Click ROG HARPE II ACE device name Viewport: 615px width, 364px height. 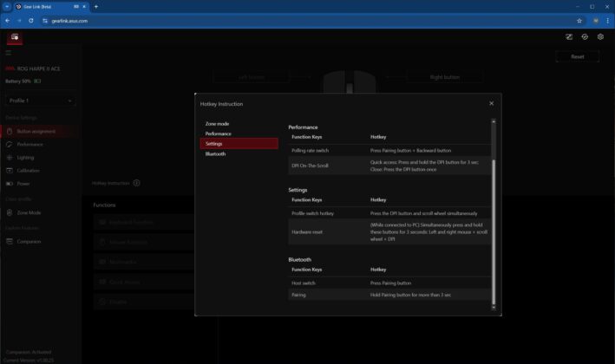[x=38, y=68]
